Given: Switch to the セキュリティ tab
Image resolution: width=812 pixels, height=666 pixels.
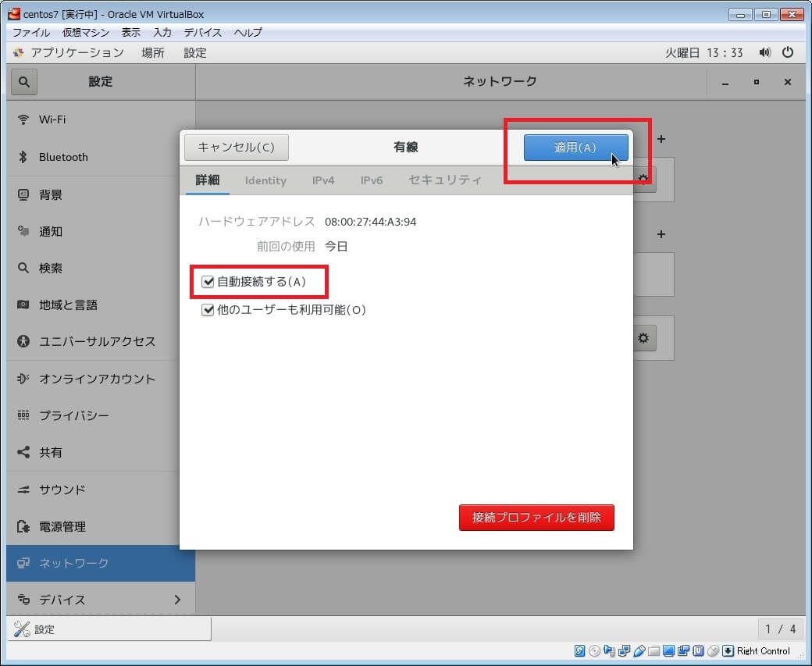Looking at the screenshot, I should pos(445,180).
